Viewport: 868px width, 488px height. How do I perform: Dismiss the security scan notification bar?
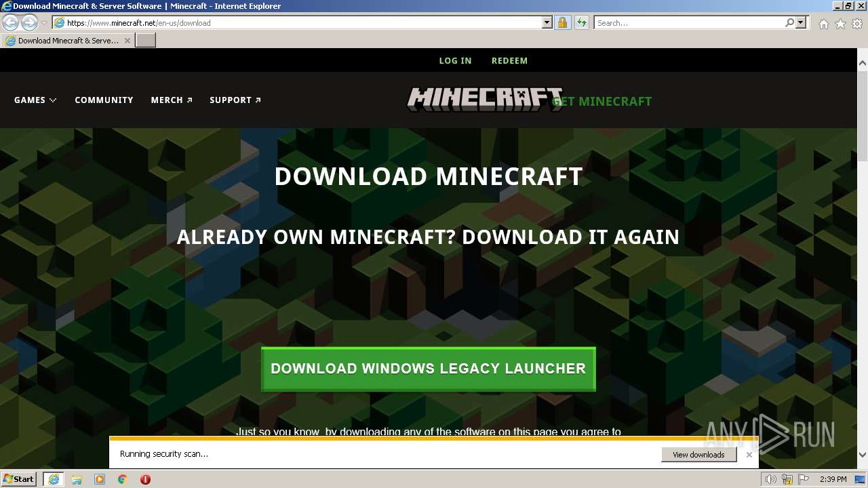pos(749,455)
